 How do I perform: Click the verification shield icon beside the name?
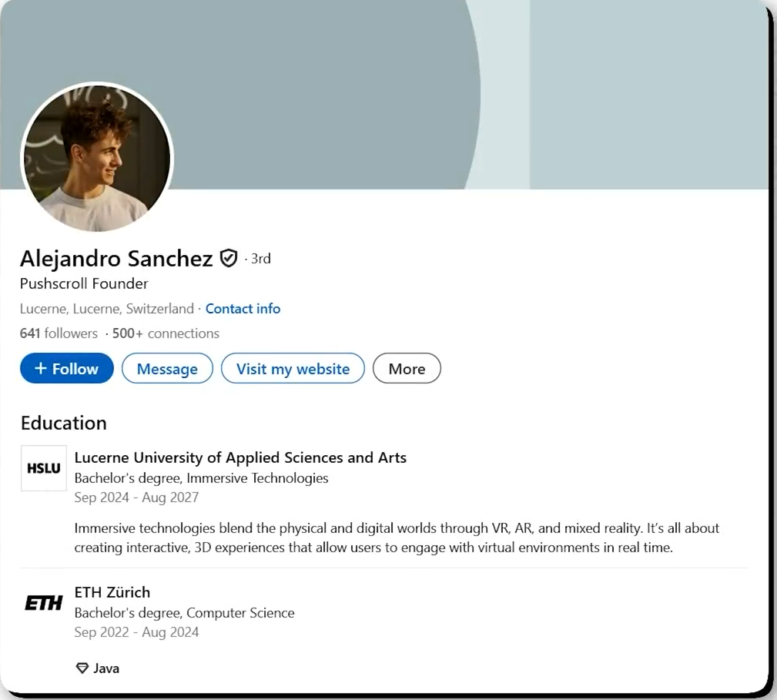(x=229, y=259)
